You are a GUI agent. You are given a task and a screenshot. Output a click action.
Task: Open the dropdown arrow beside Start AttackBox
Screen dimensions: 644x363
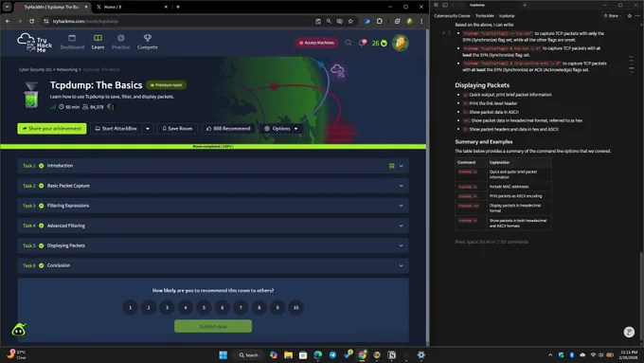click(148, 129)
